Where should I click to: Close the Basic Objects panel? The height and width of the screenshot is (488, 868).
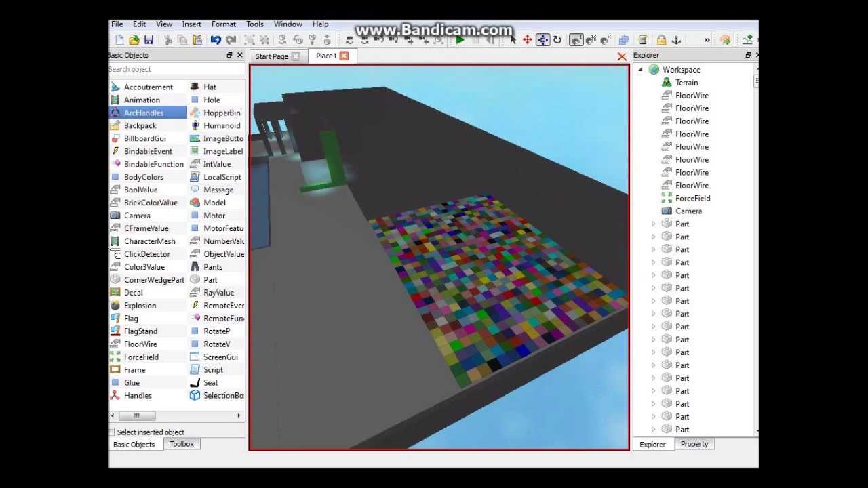coord(239,55)
